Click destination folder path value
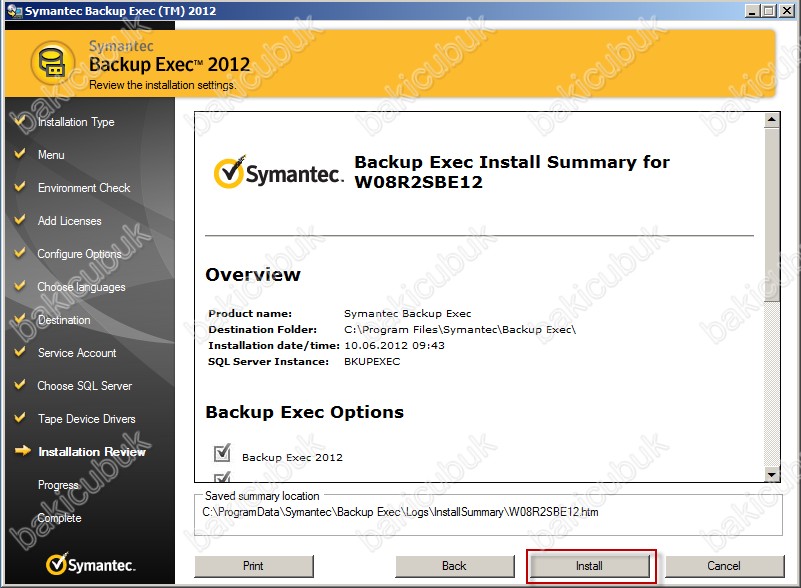Image resolution: width=801 pixels, height=588 pixels. tap(460, 330)
